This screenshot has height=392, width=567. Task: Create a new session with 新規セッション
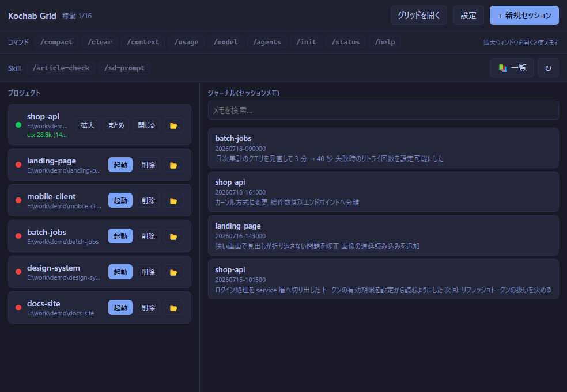[x=524, y=15]
